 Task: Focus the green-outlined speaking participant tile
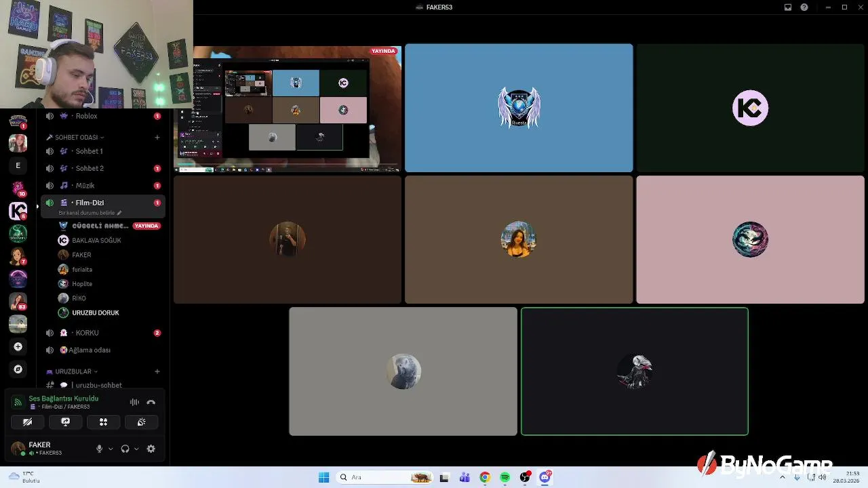pos(634,371)
